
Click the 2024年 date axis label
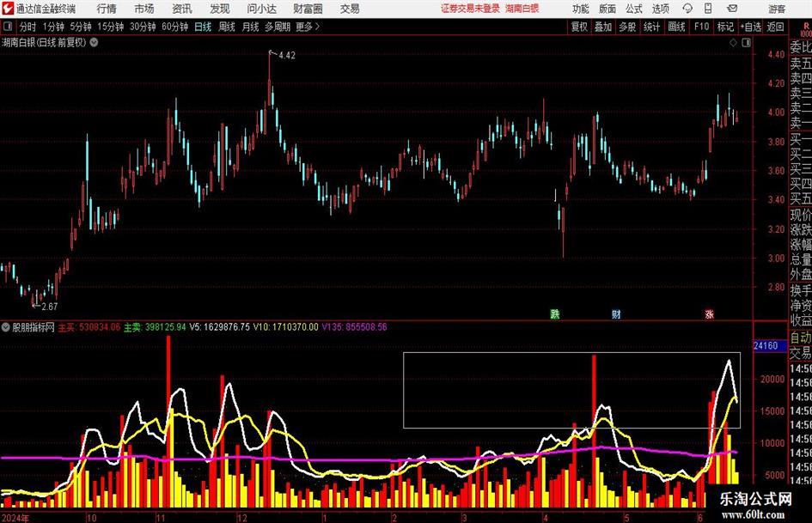tap(15, 517)
